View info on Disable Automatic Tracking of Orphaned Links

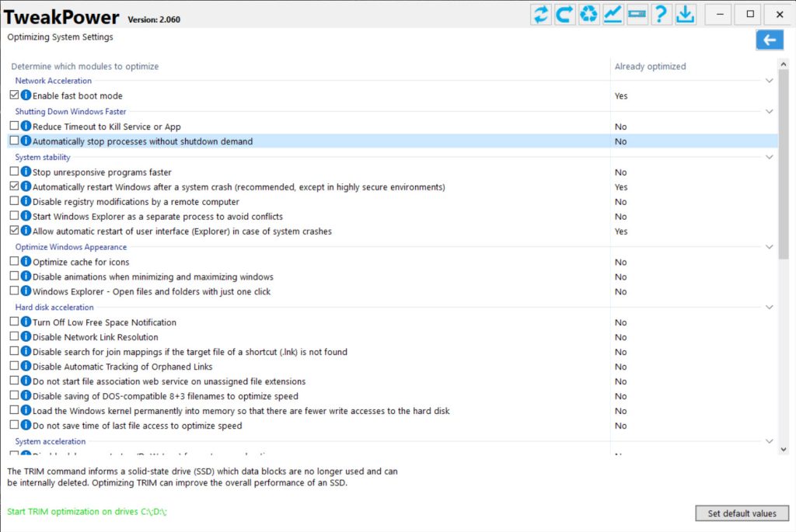26,366
